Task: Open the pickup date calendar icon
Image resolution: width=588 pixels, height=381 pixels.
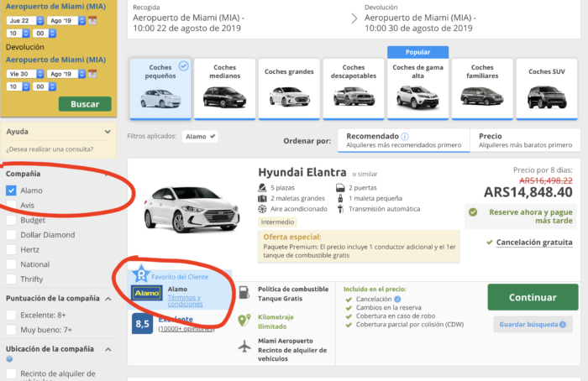Action: click(x=92, y=21)
